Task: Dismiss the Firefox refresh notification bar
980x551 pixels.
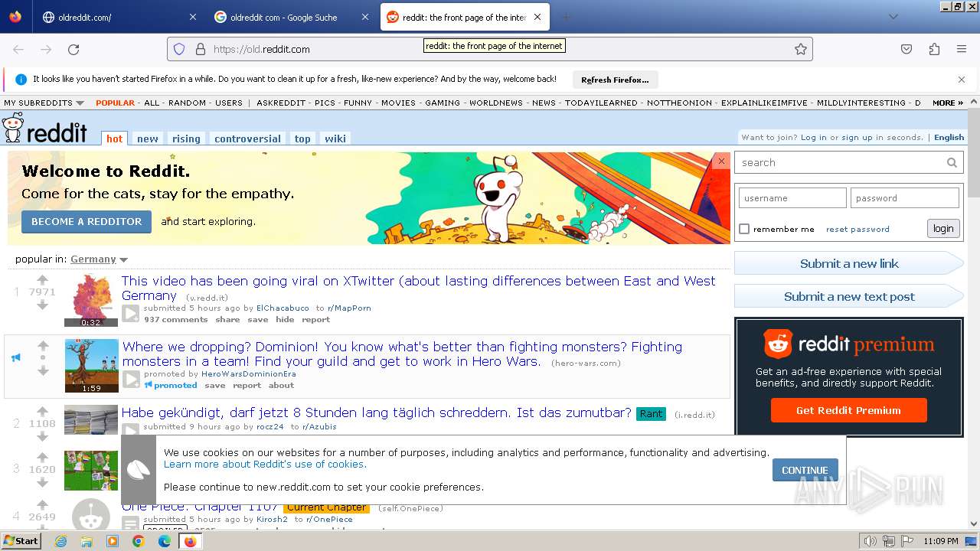Action: [x=962, y=80]
